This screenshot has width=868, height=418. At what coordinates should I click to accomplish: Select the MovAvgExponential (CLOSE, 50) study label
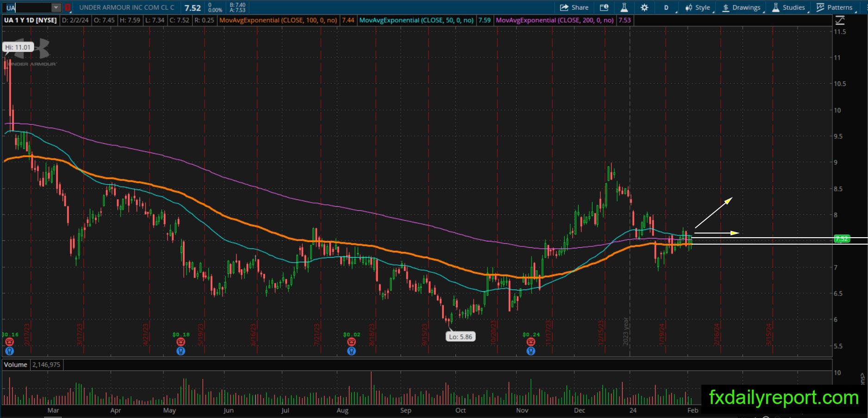tap(417, 20)
